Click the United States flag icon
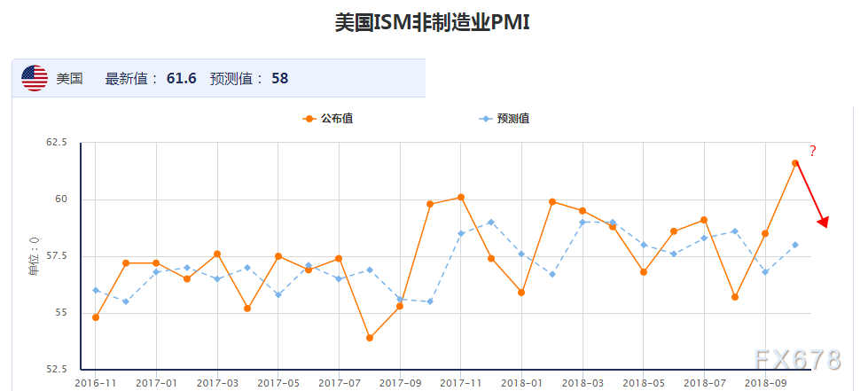Screen dimensions: 868x391 point(35,78)
